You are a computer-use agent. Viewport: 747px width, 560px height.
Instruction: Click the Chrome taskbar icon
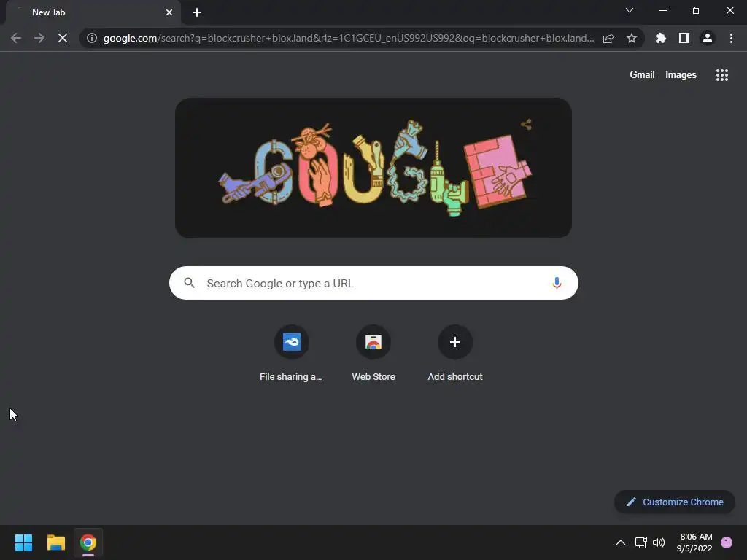point(88,542)
